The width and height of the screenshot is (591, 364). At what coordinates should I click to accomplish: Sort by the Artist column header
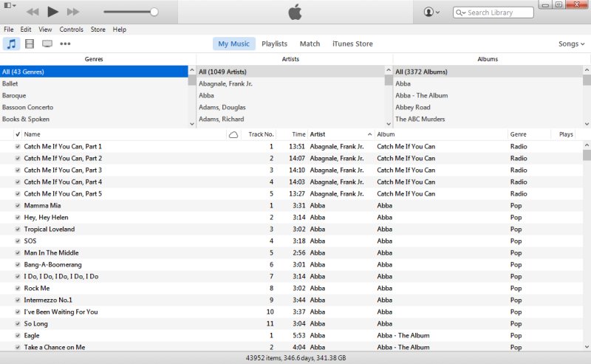click(341, 134)
